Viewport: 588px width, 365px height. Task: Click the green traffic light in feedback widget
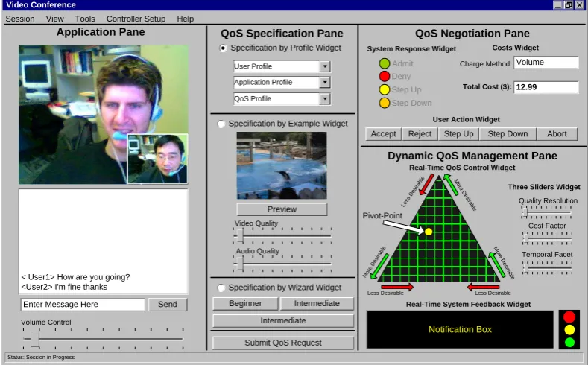(569, 342)
